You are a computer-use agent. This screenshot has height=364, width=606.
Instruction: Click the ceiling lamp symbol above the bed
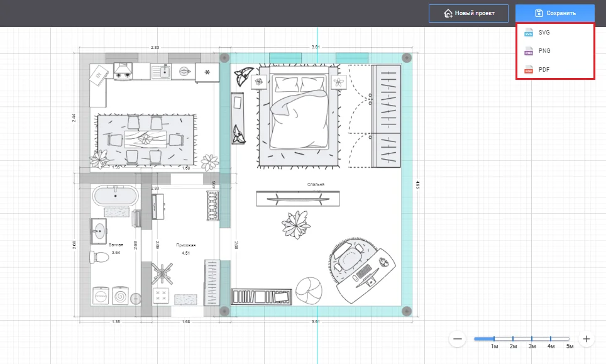[338, 82]
